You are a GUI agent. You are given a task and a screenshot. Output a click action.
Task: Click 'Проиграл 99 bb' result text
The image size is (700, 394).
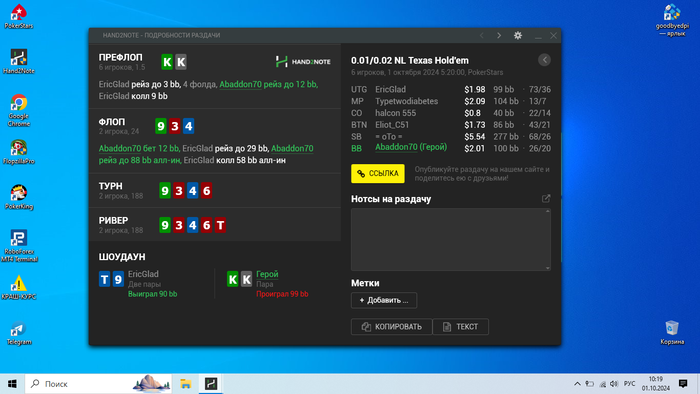pos(282,294)
